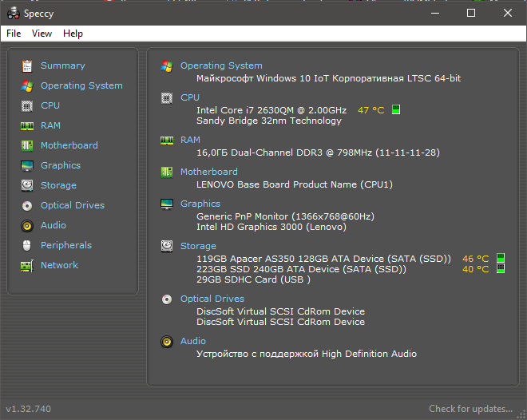
Task: Click the window resize grip corner
Action: [521, 414]
